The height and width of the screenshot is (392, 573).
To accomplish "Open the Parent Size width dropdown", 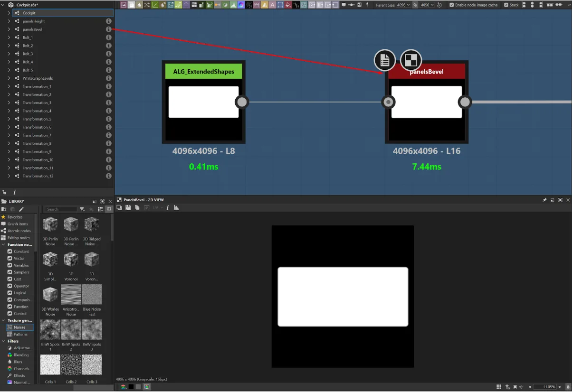I will point(403,5).
